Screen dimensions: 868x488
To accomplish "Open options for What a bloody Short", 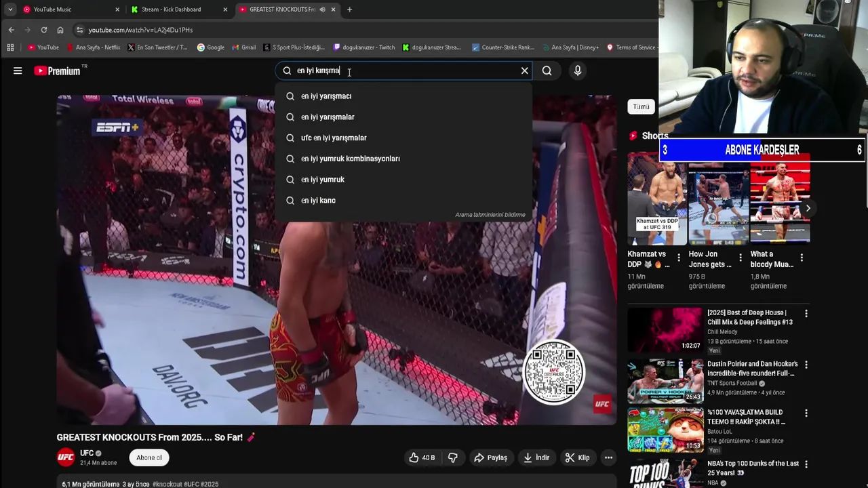I will (x=802, y=258).
